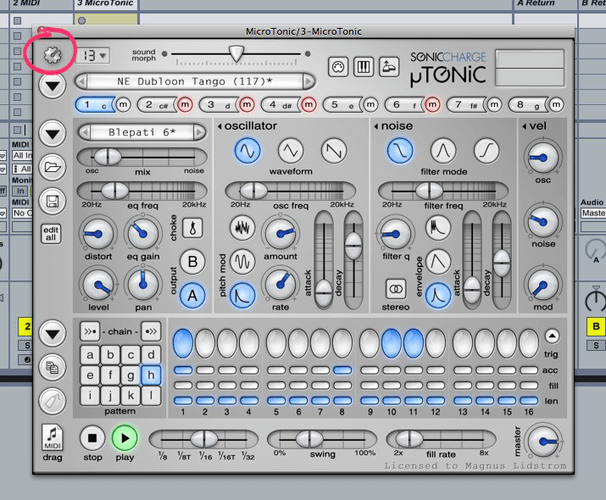
Task: Click the edit all button
Action: (x=51, y=234)
